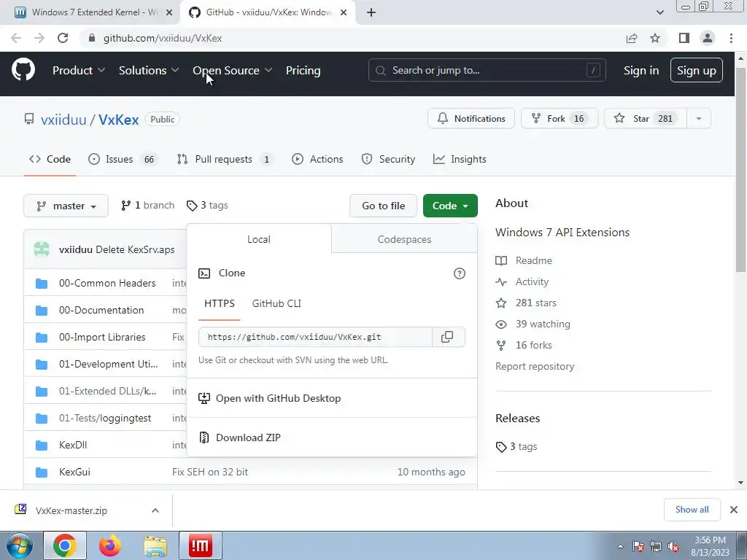Screen dimensions: 747x560
Task: Select the HTTPS clone tab
Action: (x=219, y=303)
